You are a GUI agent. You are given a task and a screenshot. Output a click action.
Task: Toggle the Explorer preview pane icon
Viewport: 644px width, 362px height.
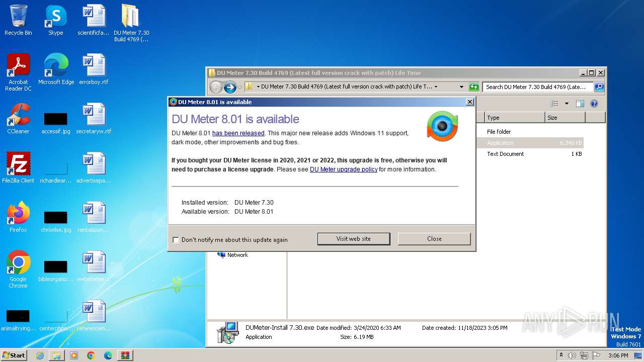580,104
